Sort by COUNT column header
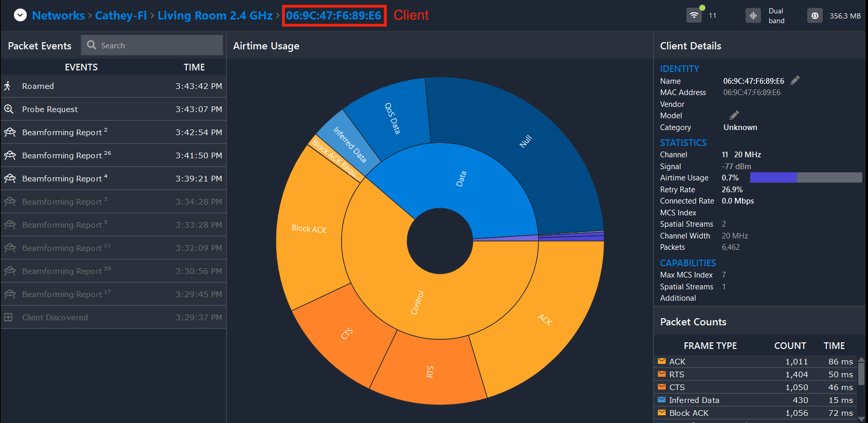Viewport: 868px width, 423px height. (x=790, y=346)
